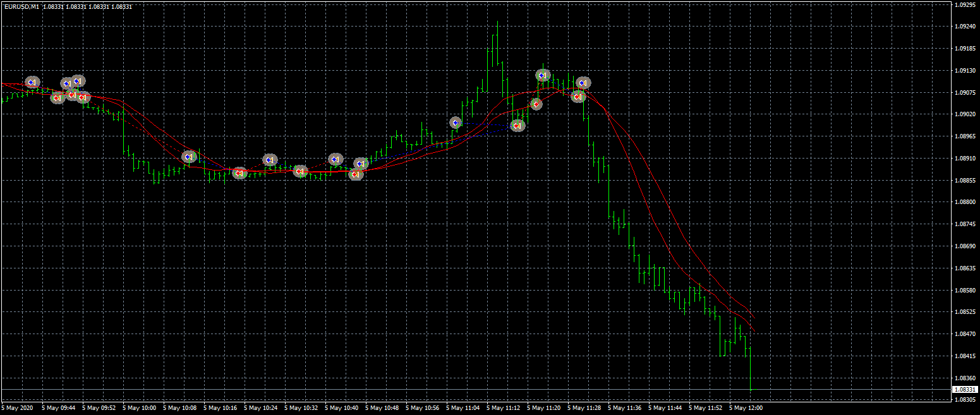This screenshot has width=980, height=415.
Task: Click the 1.09240 price axis label
Action: point(965,27)
